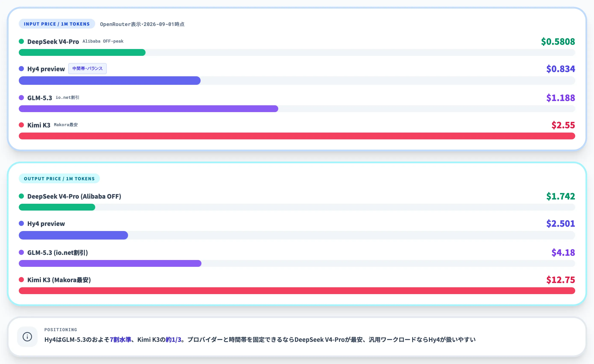The image size is (594, 364).
Task: Click the blue Hy4 preview input price bar
Action: point(110,81)
